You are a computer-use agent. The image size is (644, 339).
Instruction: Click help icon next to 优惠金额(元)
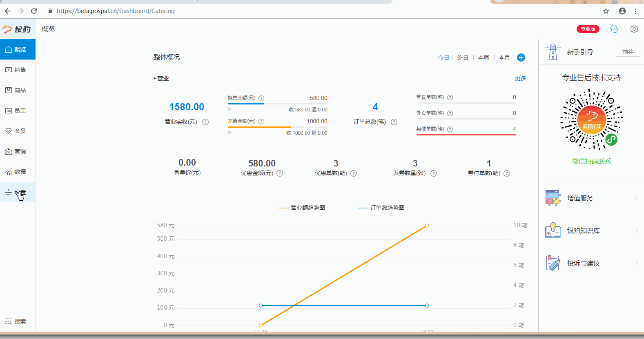(x=280, y=173)
